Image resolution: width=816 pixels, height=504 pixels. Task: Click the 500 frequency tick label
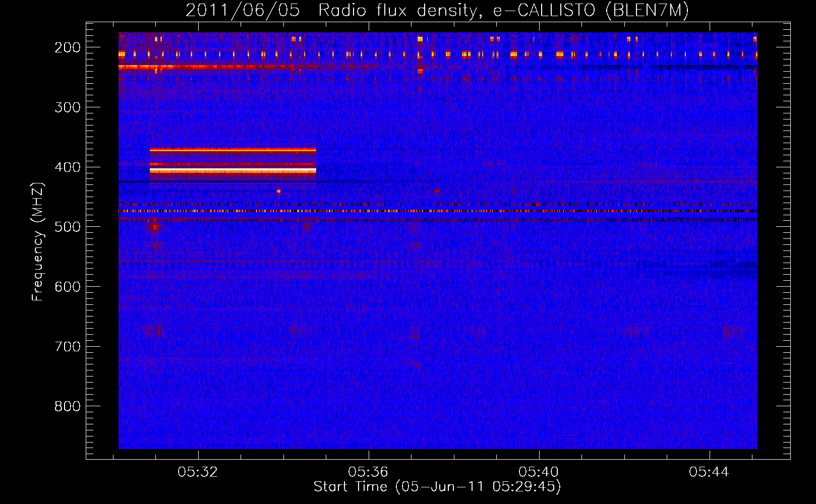(67, 227)
